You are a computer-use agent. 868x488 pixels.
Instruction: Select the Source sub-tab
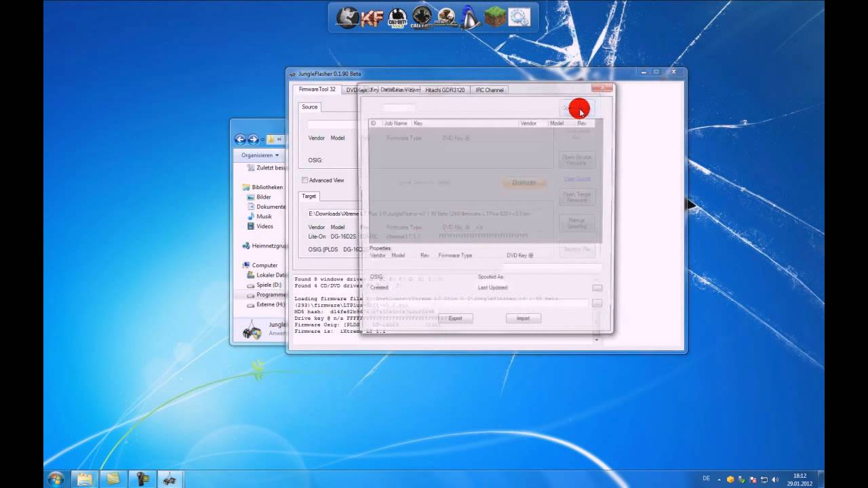point(309,107)
